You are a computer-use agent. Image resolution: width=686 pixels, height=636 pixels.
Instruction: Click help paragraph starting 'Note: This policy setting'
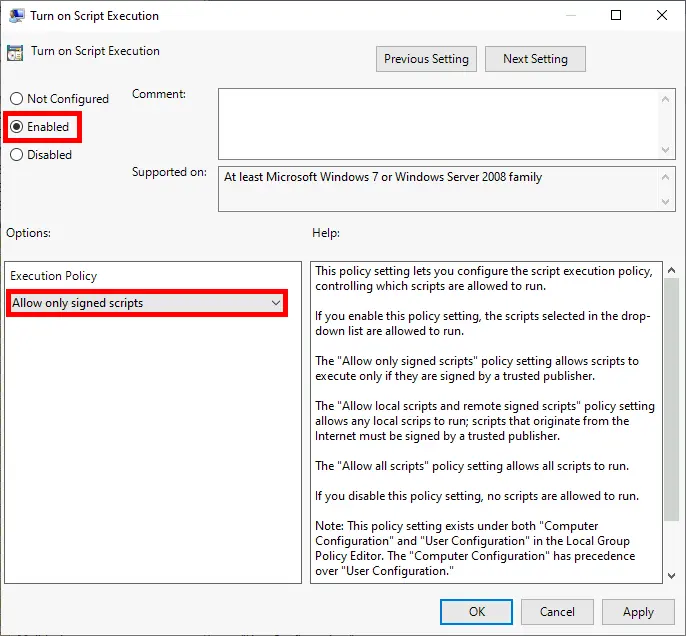pos(475,548)
